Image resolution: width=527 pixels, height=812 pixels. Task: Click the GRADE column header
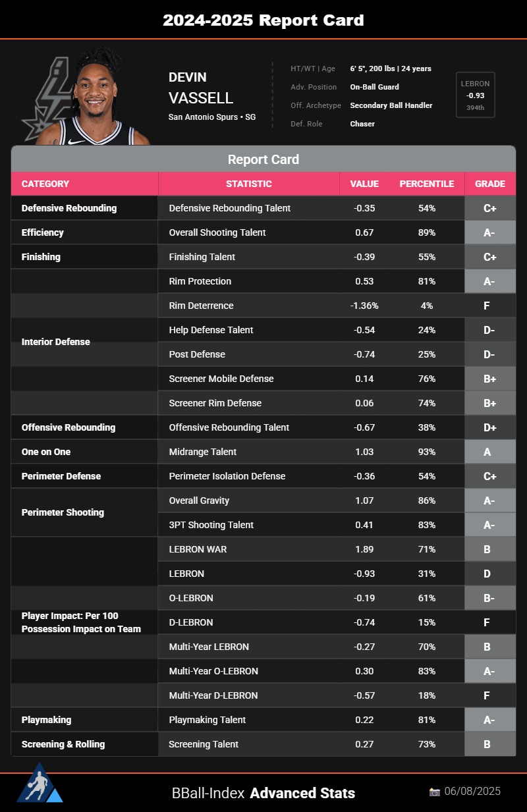click(x=489, y=184)
